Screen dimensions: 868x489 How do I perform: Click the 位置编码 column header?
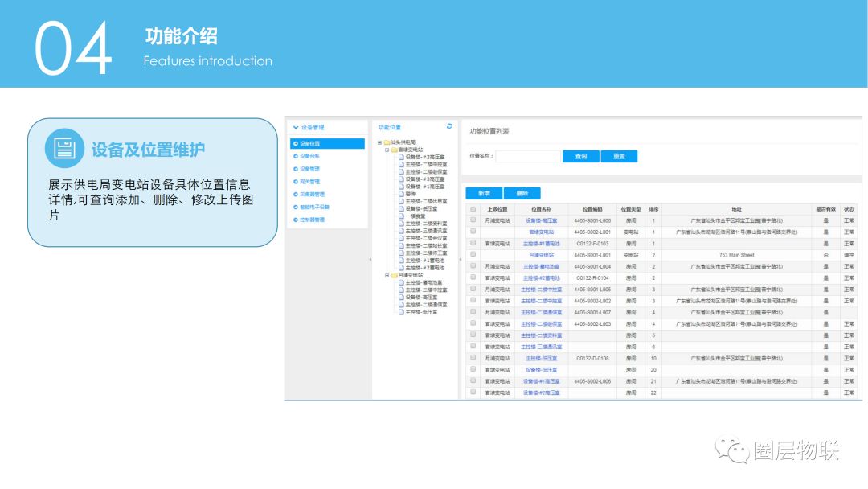click(592, 209)
